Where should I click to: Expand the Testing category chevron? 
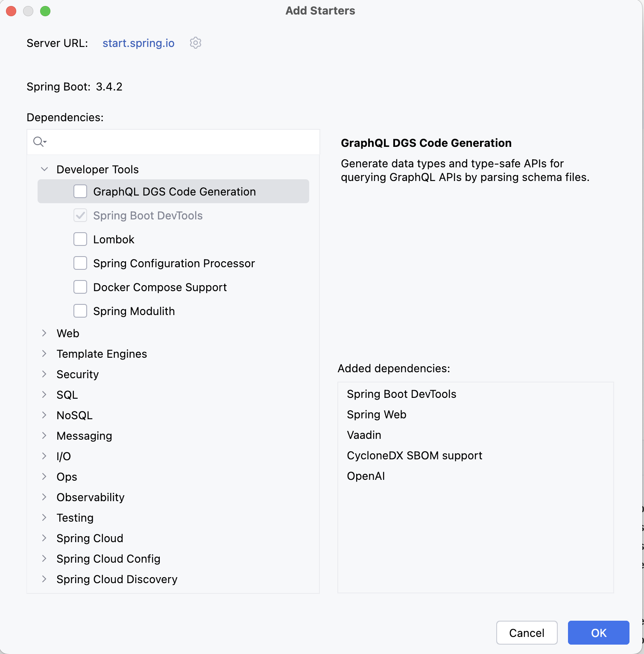pyautogui.click(x=44, y=517)
